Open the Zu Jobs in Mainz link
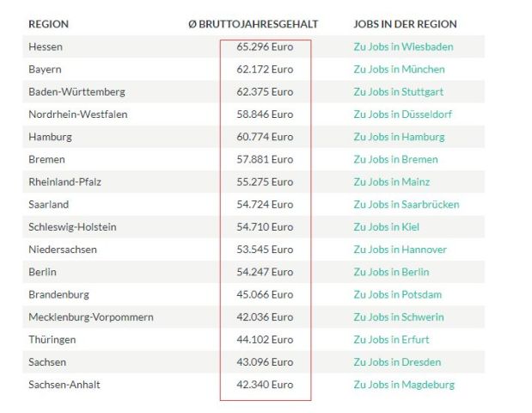Screen dimensions: 532x413 (x=391, y=182)
